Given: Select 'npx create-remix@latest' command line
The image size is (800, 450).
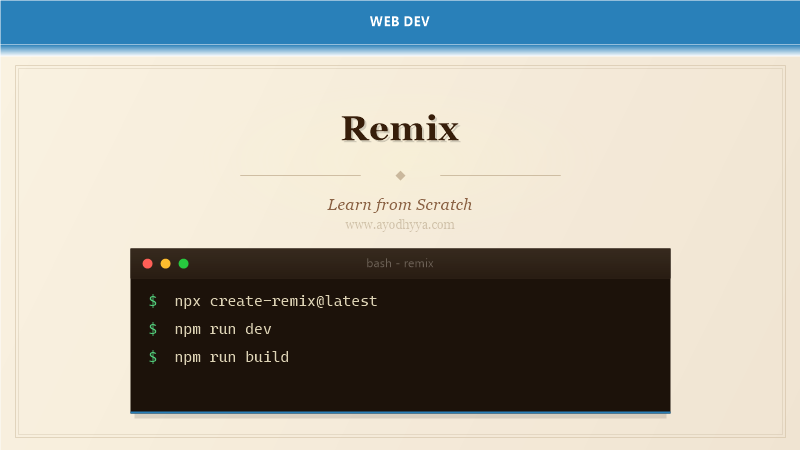Looking at the screenshot, I should click(x=276, y=301).
